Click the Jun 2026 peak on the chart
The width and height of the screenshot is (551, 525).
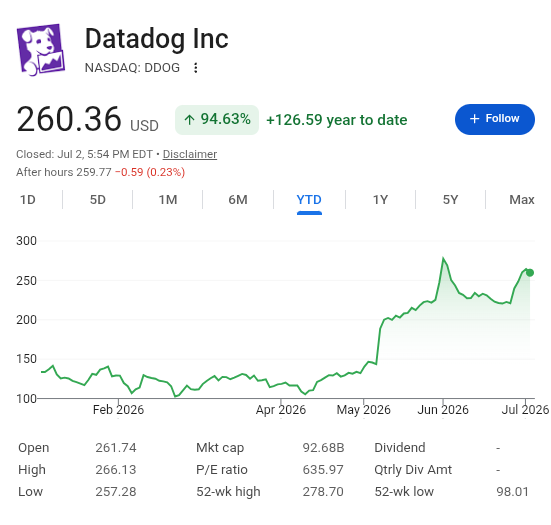443,258
